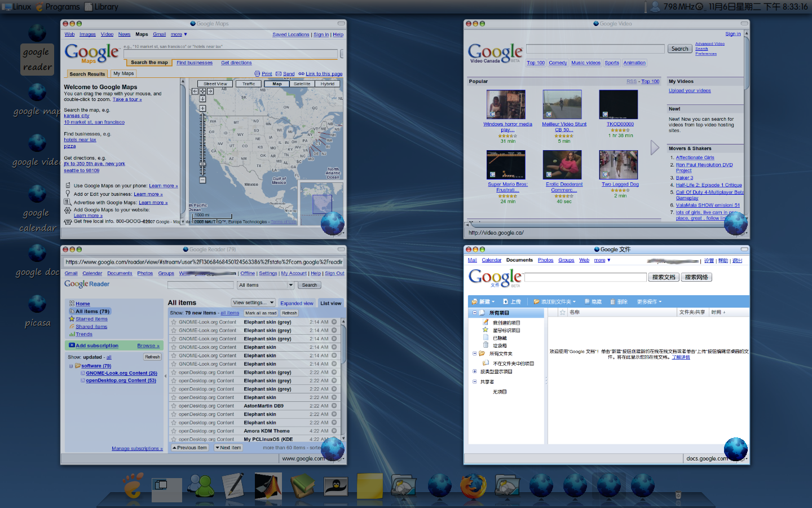Open the 添加到文件夹 dropdown in Docs
The height and width of the screenshot is (508, 812).
pyautogui.click(x=555, y=301)
